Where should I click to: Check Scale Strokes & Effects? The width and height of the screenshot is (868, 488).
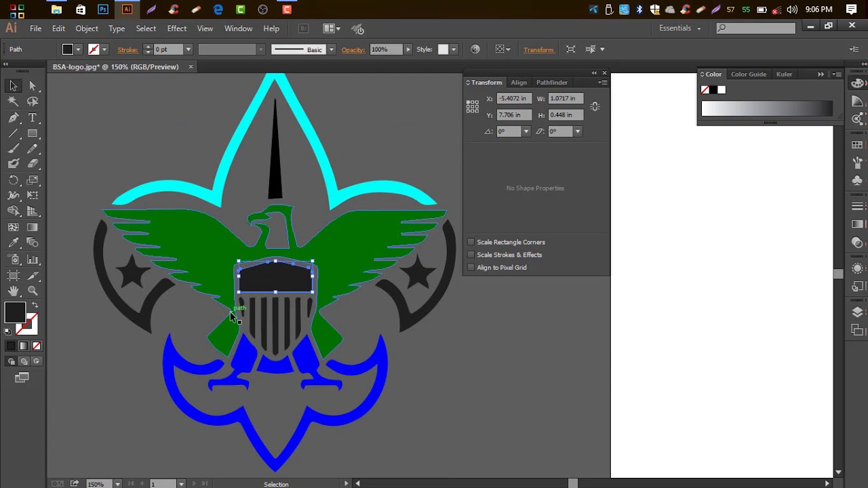coord(471,255)
